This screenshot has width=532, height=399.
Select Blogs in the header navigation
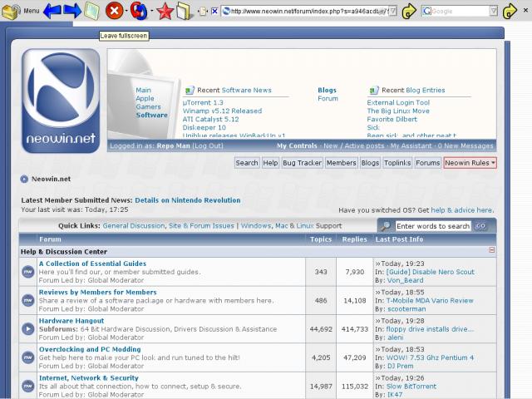[327, 91]
